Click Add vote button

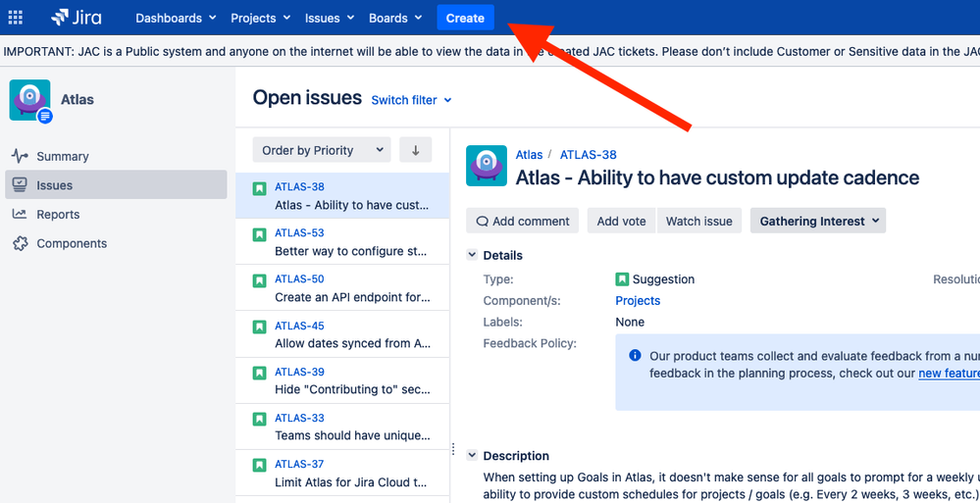coord(621,221)
